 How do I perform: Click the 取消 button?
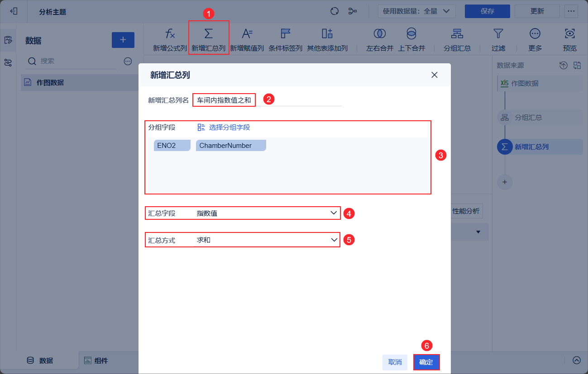(395, 362)
